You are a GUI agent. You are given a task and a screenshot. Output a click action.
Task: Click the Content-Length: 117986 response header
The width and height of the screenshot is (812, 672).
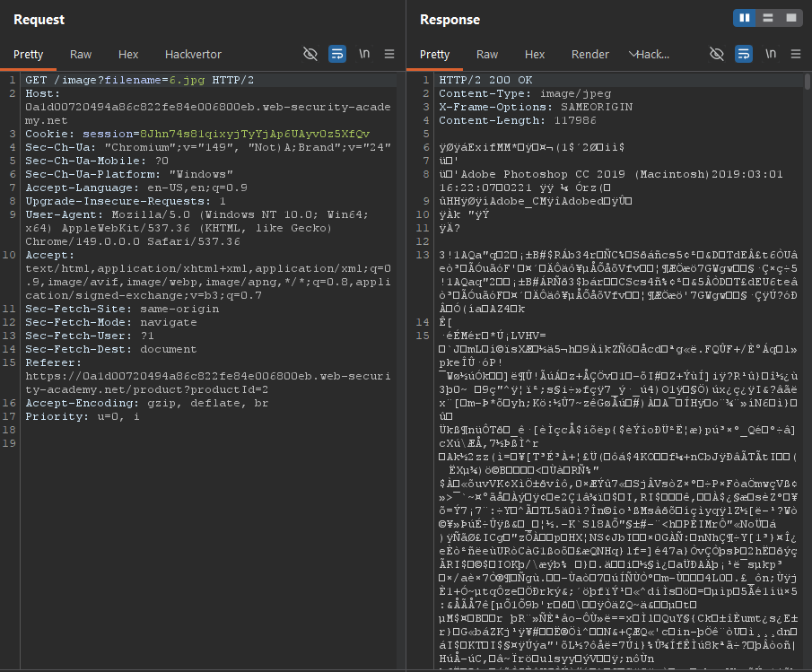point(518,120)
